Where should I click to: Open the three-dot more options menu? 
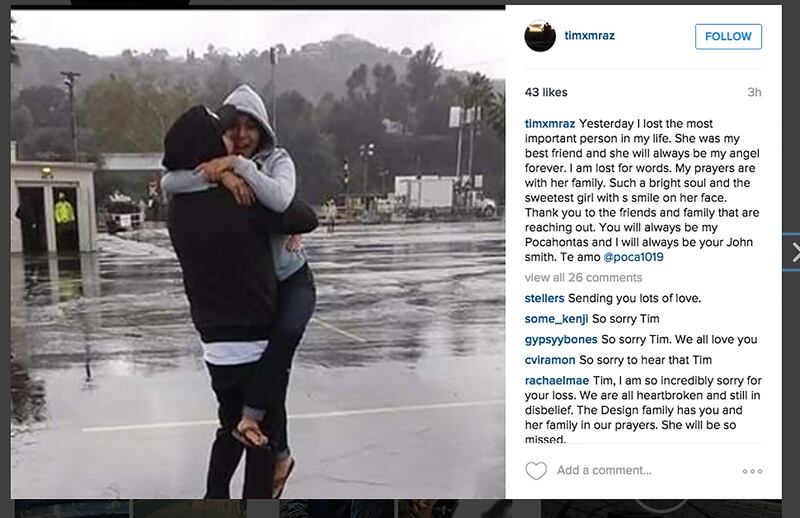click(x=753, y=471)
